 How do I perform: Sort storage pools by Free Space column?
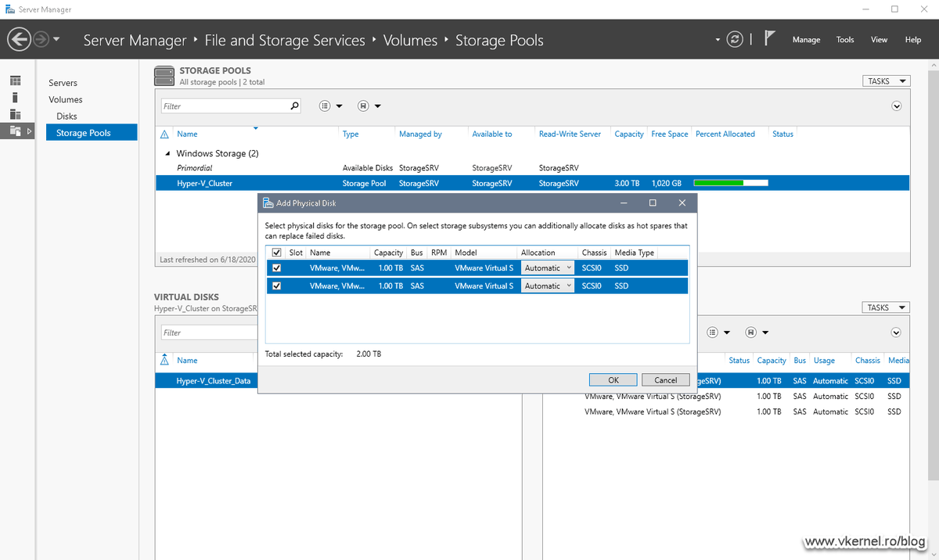click(670, 135)
